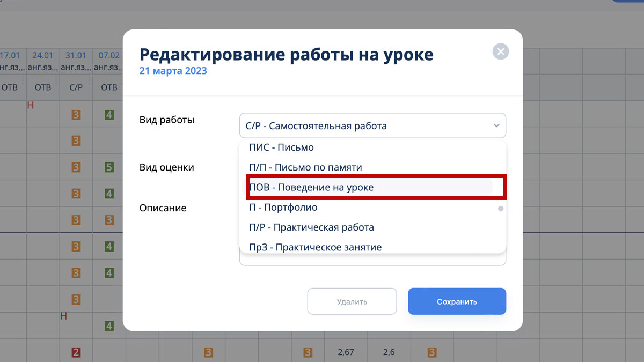Collapse the work type list via chevron
Image resolution: width=644 pixels, height=362 pixels.
[x=496, y=125]
